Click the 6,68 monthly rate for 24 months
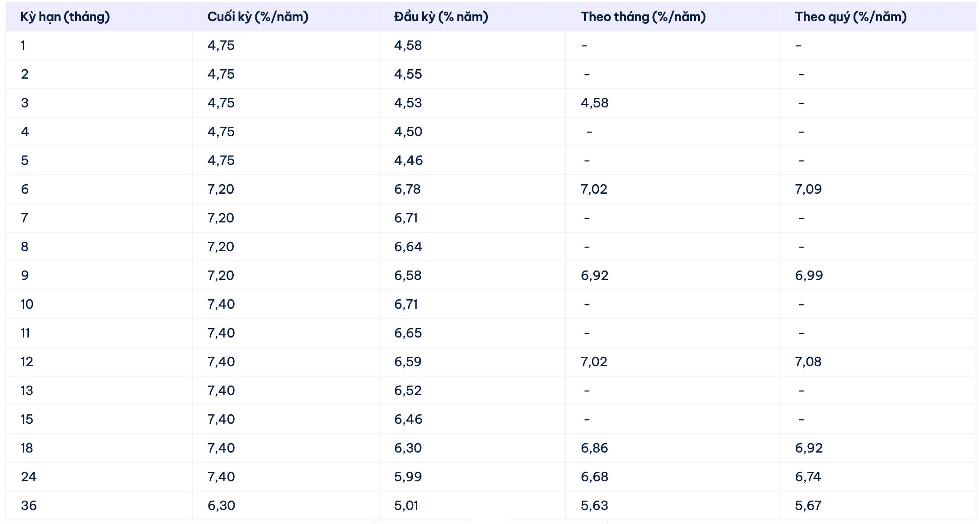 594,477
